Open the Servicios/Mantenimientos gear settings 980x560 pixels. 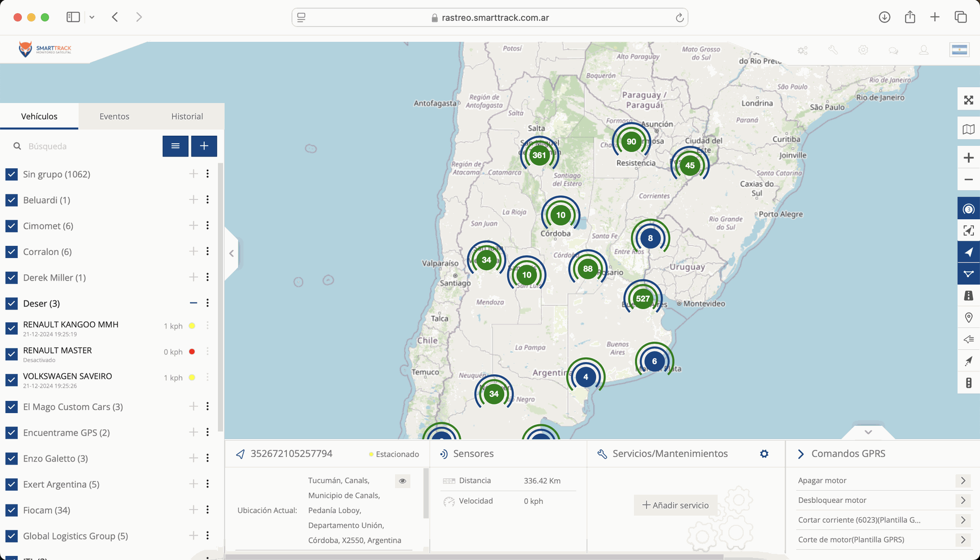(x=764, y=453)
